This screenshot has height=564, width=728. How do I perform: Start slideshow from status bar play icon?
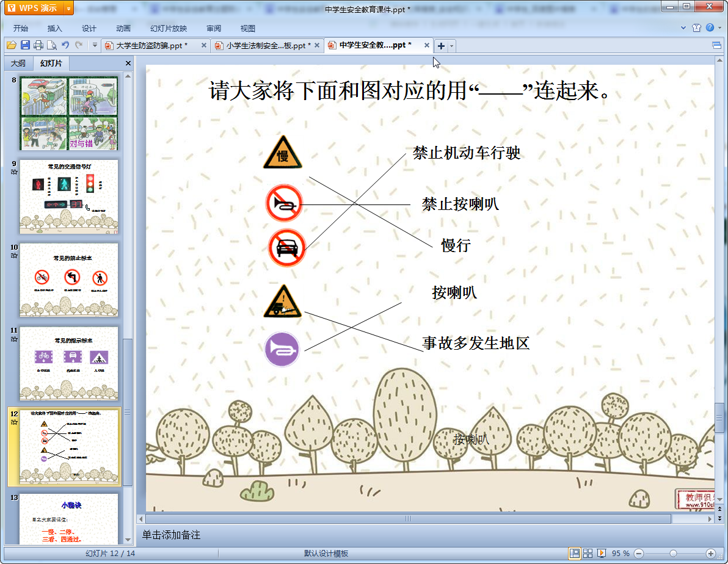point(602,553)
